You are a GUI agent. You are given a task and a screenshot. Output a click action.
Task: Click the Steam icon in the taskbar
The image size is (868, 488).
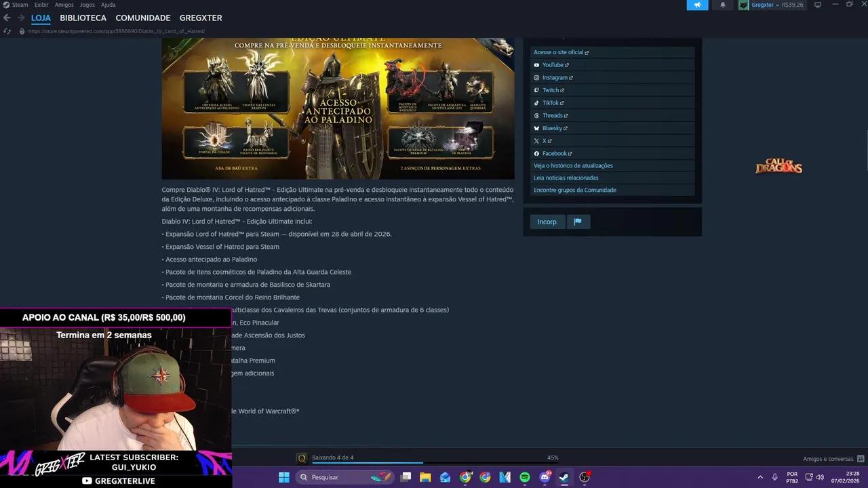pos(563,477)
